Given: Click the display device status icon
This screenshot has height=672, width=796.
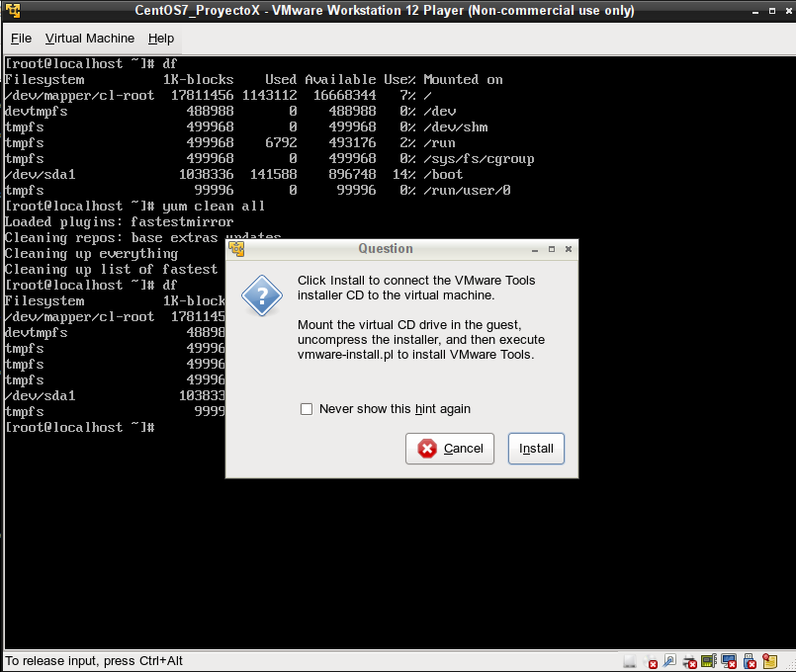Looking at the screenshot, I should [729, 661].
